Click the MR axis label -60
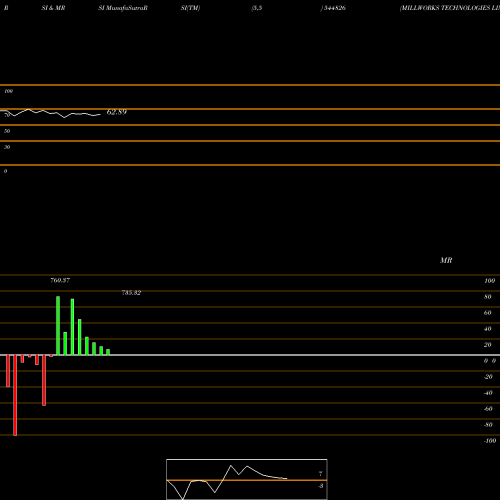Image resolution: width=500 pixels, height=500 pixels. [488, 409]
